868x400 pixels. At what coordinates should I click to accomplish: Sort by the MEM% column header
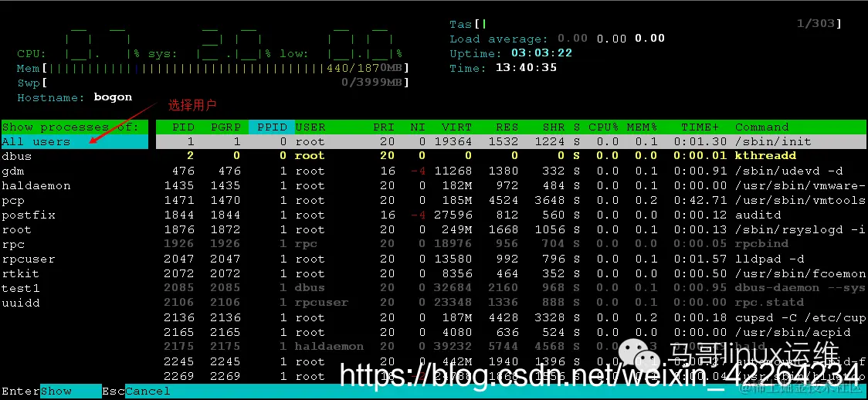coord(643,127)
